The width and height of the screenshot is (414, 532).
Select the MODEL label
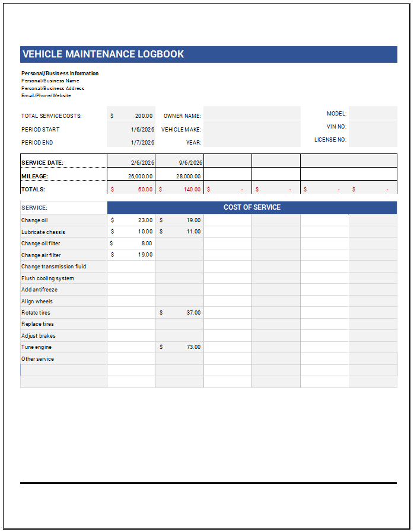point(336,114)
